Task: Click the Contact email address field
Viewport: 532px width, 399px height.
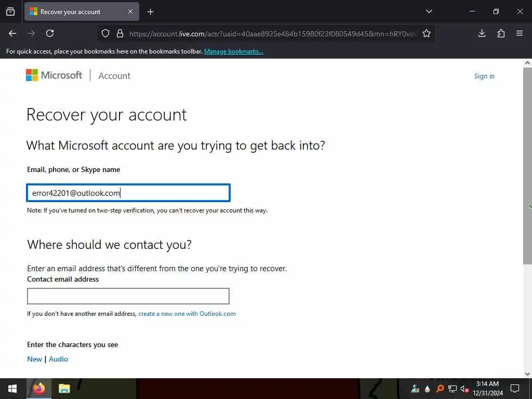Action: [128, 296]
